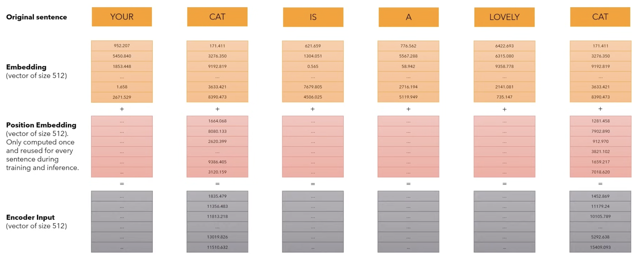
Task: Click the Encoder Input heading
Action: (x=30, y=217)
